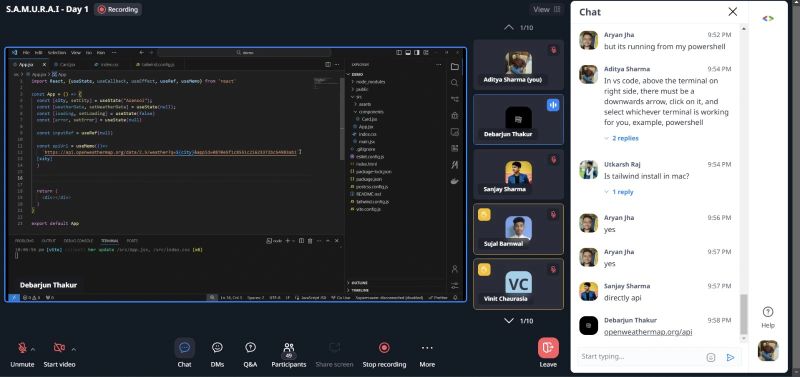Click Explorer icon in shared VS Code activity bar

point(455,67)
